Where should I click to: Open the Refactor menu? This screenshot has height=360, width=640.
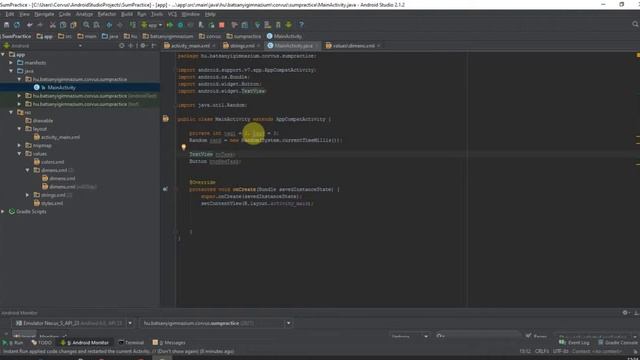(x=107, y=14)
